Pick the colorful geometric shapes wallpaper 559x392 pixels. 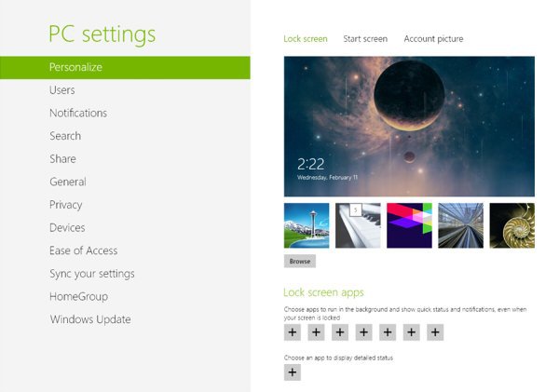click(x=409, y=225)
